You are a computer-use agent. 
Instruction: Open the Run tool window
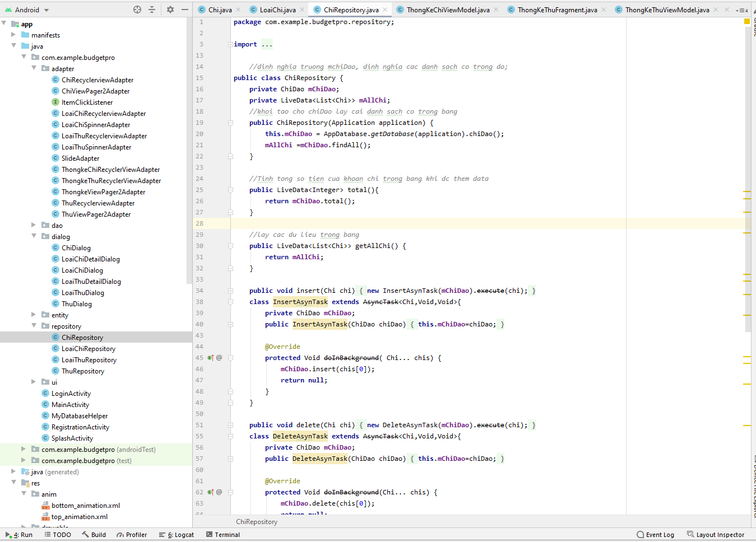pos(19,535)
